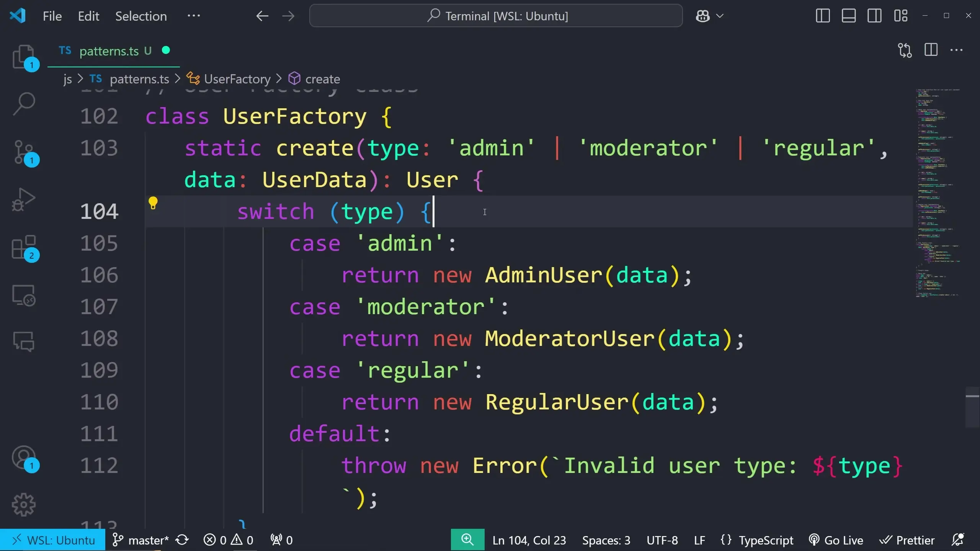Click the lightbulb code action icon

tap(153, 203)
